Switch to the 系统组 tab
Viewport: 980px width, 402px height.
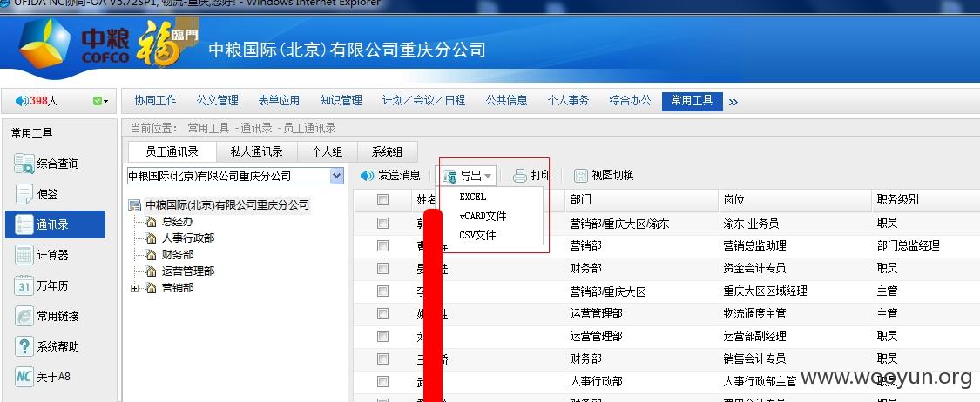388,151
